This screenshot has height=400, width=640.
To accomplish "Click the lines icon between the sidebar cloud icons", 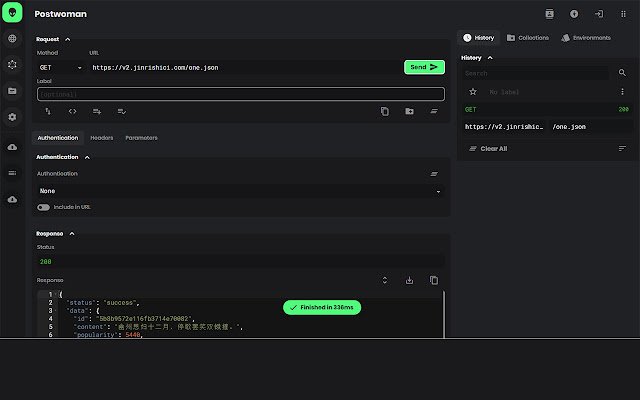I will [x=12, y=173].
